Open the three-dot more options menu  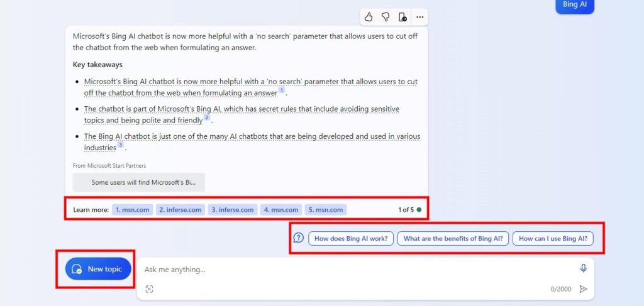pyautogui.click(x=419, y=17)
